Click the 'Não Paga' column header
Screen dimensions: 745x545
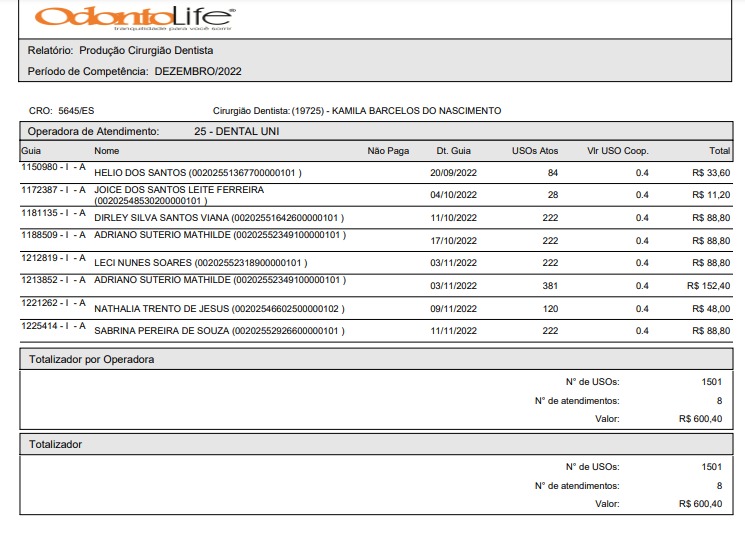tap(388, 151)
